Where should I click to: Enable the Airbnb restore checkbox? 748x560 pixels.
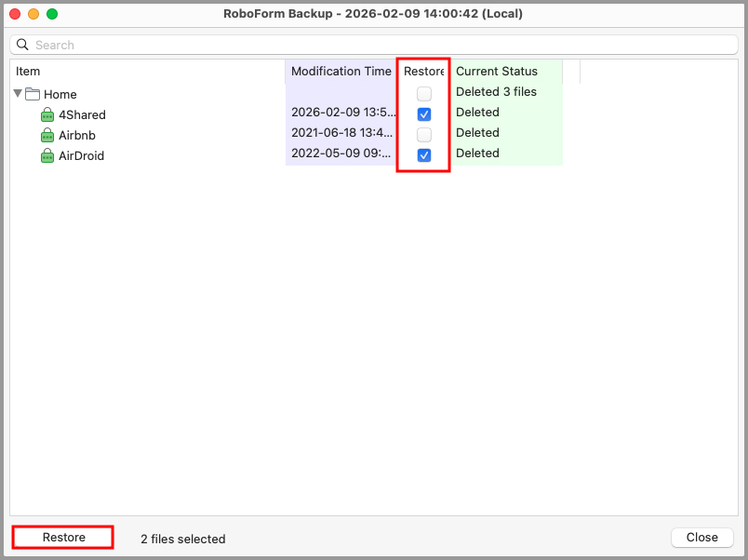(424, 135)
